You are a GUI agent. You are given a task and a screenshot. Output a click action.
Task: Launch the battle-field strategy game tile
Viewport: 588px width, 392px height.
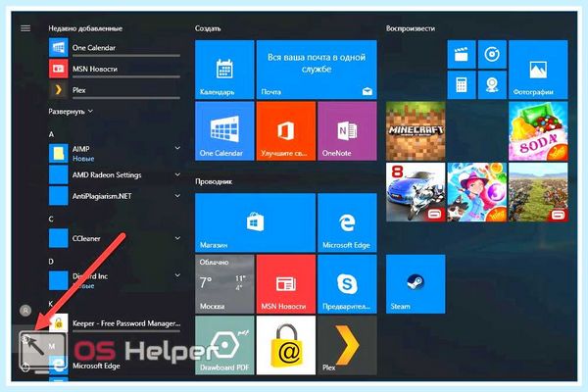point(538,192)
